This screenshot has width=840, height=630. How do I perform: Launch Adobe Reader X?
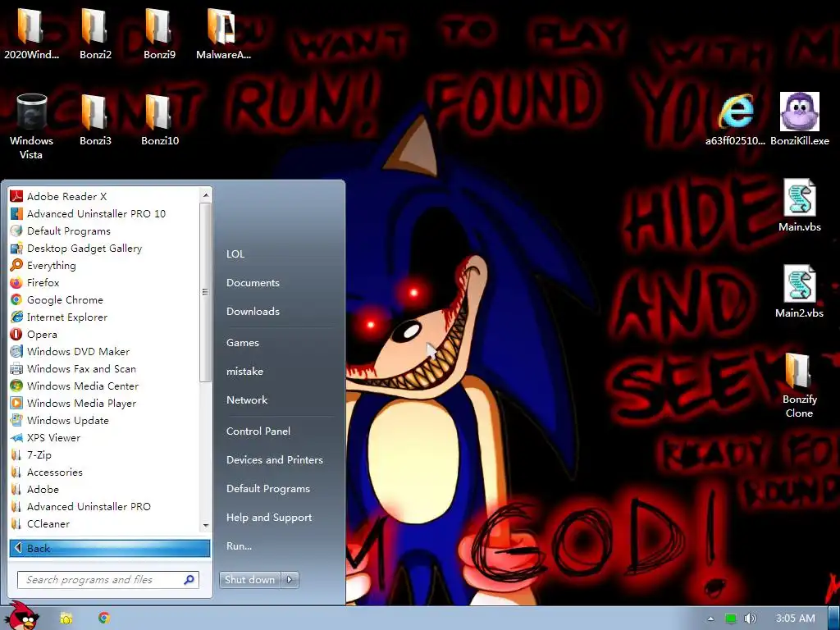click(x=105, y=196)
